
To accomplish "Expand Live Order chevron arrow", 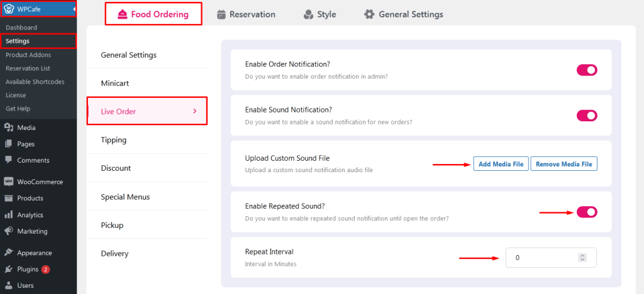I will 195,111.
